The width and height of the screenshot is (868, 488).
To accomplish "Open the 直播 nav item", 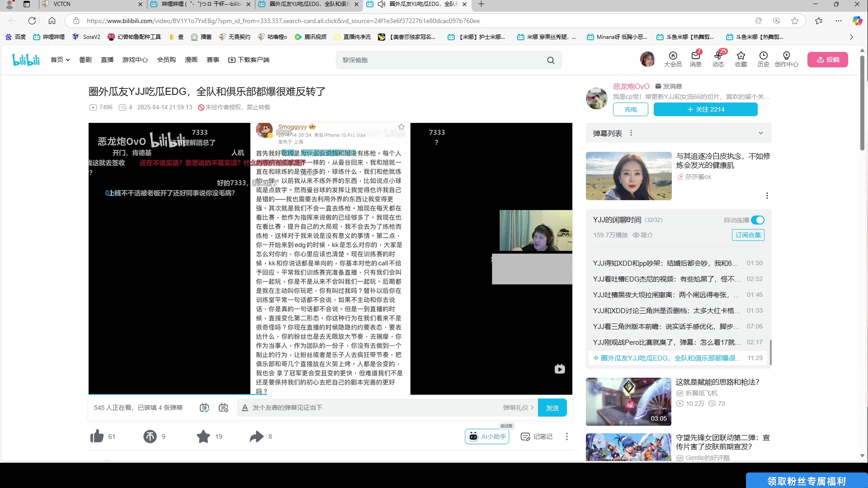I will click(x=107, y=60).
